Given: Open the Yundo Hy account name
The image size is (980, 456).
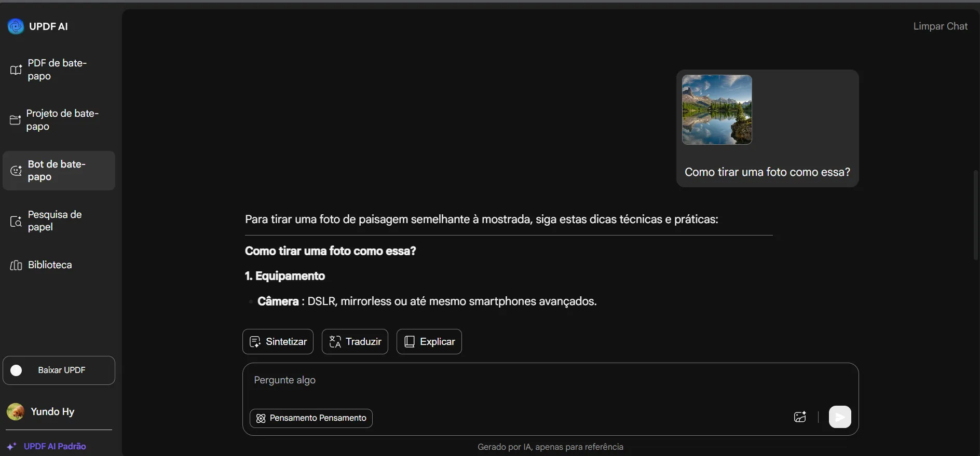Looking at the screenshot, I should 52,411.
